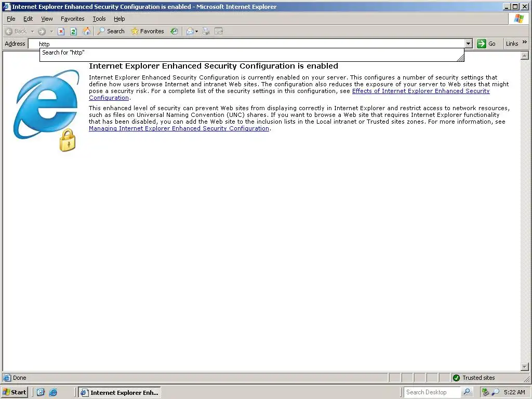Open the Forward history dropdown arrow

51,31
